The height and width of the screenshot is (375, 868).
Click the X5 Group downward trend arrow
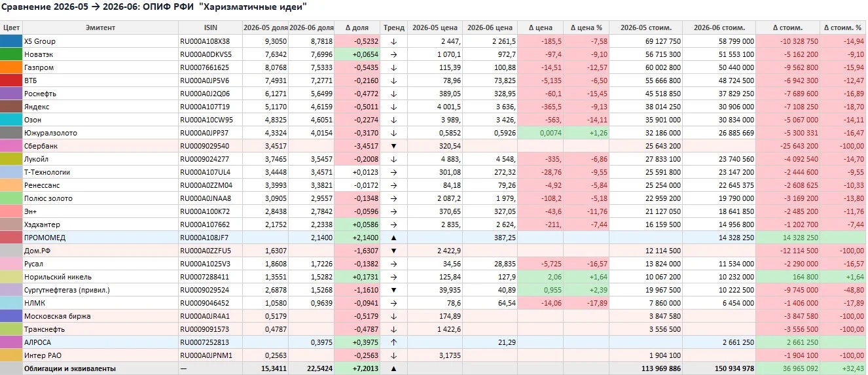tap(393, 41)
